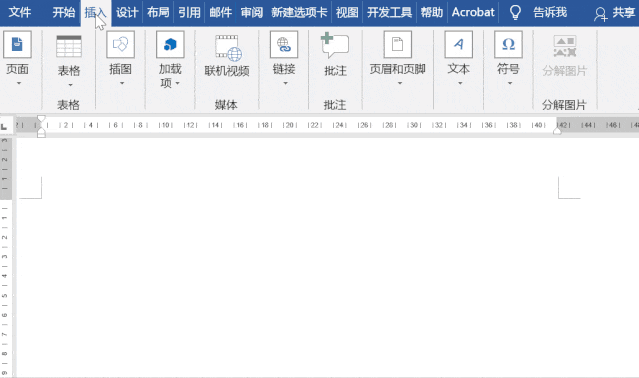Click the 共享 share person icon

point(600,14)
